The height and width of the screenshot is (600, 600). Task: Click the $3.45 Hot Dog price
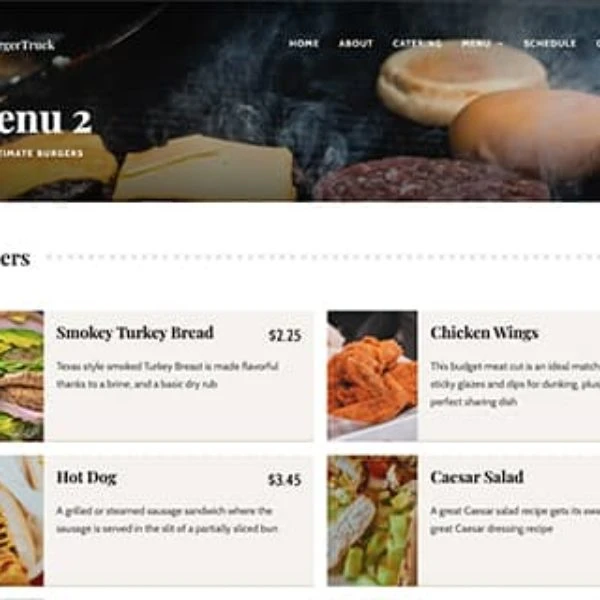285,479
